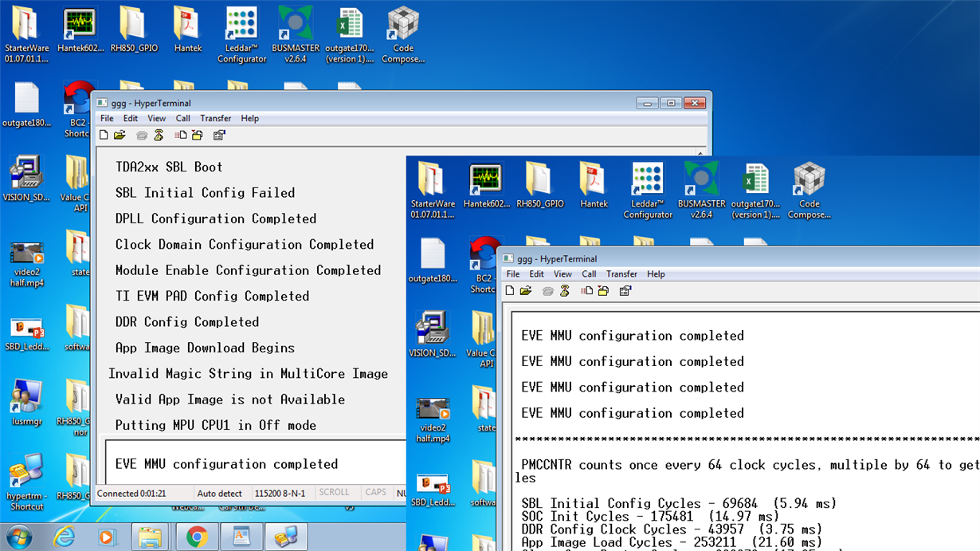Click Disconnect icon in front HyperTerminal toolbar

[x=565, y=291]
